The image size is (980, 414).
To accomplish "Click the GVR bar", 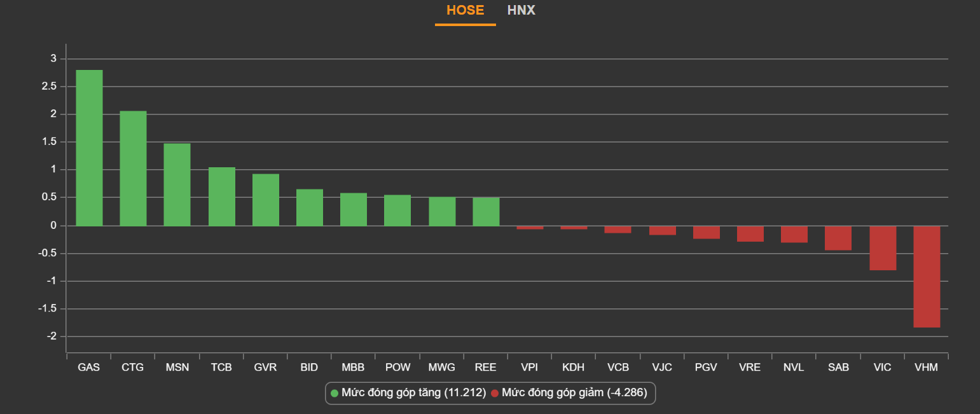I will (x=265, y=200).
